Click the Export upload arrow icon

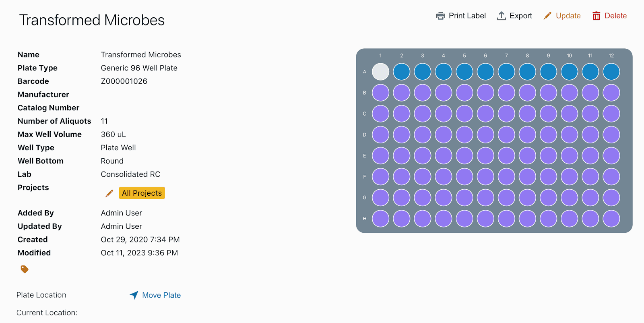coord(502,16)
